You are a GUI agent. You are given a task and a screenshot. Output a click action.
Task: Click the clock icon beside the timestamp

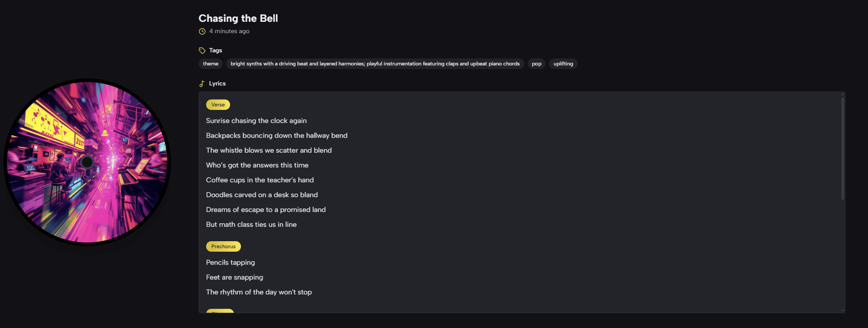(202, 31)
